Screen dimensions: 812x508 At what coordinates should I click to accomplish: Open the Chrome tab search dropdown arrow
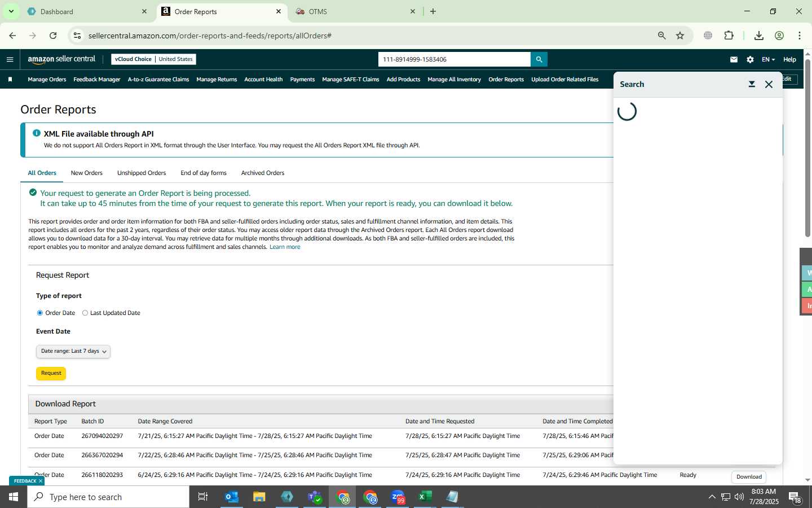click(x=11, y=11)
